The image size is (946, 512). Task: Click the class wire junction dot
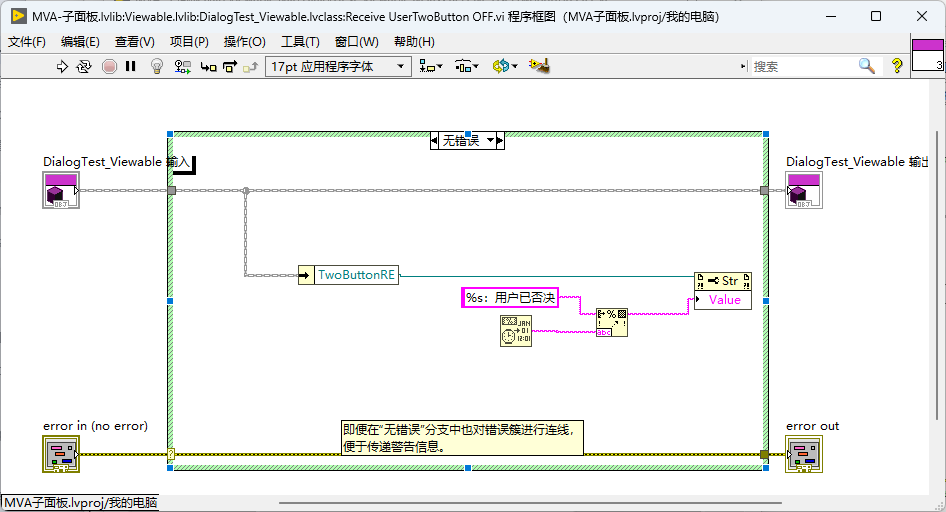pos(246,191)
